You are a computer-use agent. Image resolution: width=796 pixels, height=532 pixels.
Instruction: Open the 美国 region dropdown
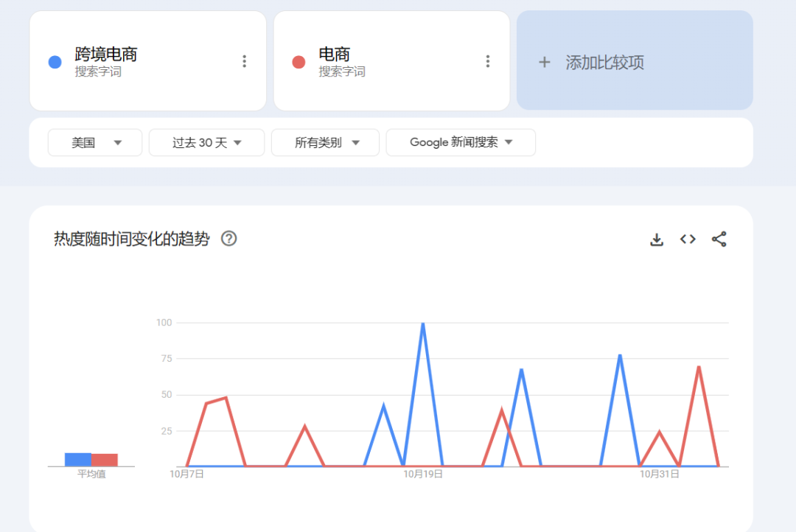pos(94,142)
